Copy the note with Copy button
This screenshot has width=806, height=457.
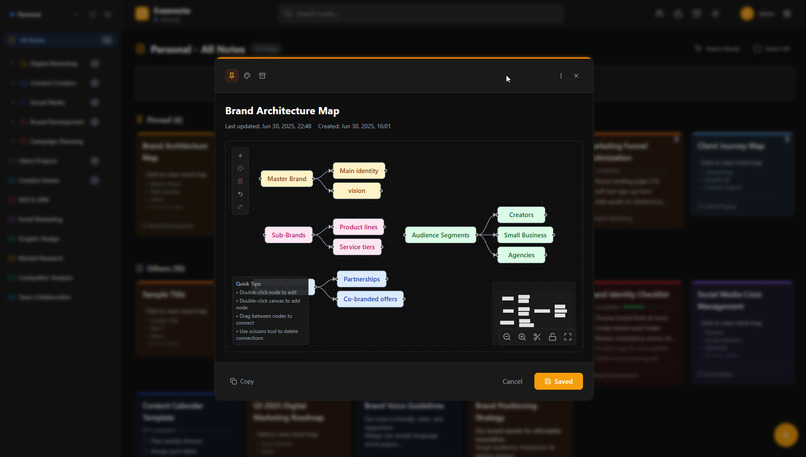242,381
